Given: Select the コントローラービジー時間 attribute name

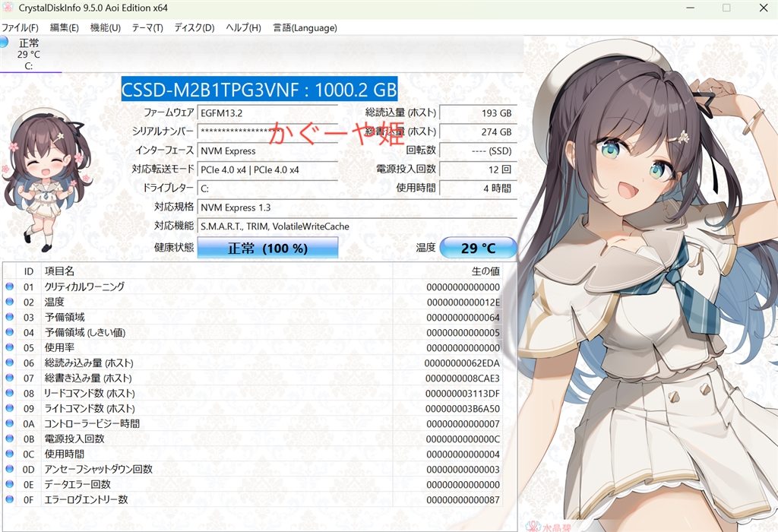Looking at the screenshot, I should tap(92, 423).
